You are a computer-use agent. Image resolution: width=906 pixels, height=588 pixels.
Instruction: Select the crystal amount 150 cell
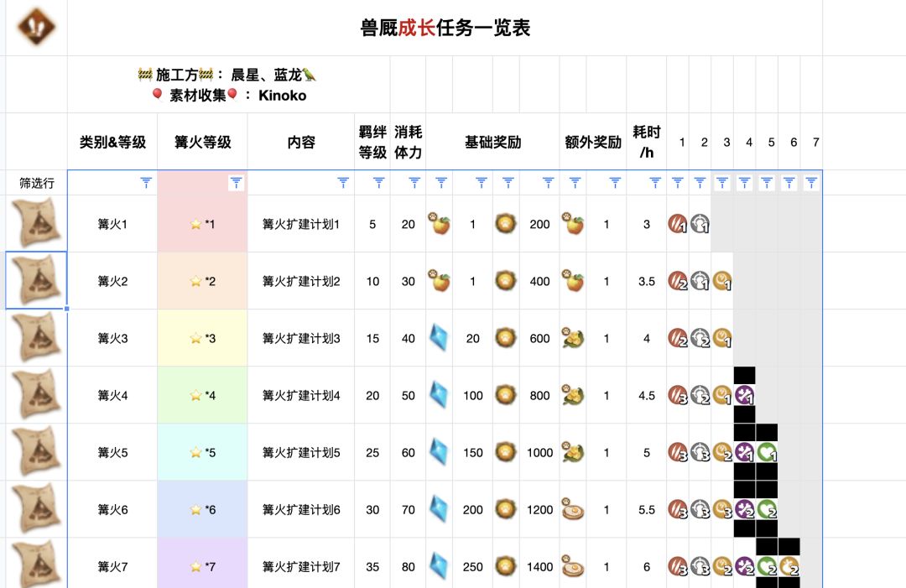pos(472,452)
